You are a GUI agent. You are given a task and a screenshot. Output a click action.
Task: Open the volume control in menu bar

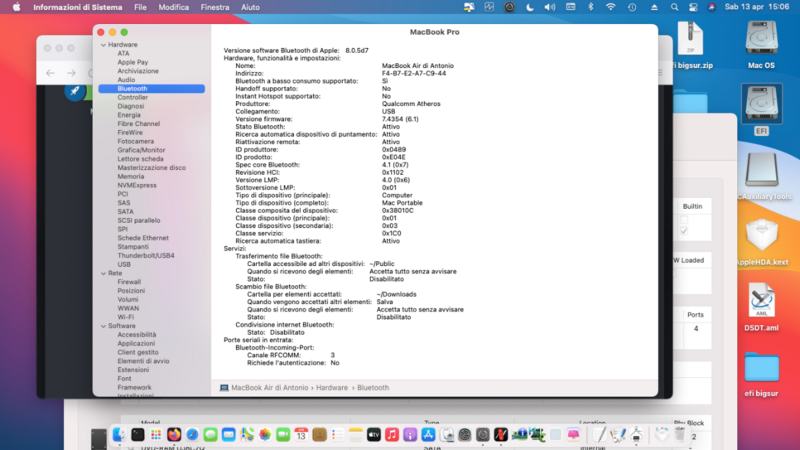[x=549, y=7]
